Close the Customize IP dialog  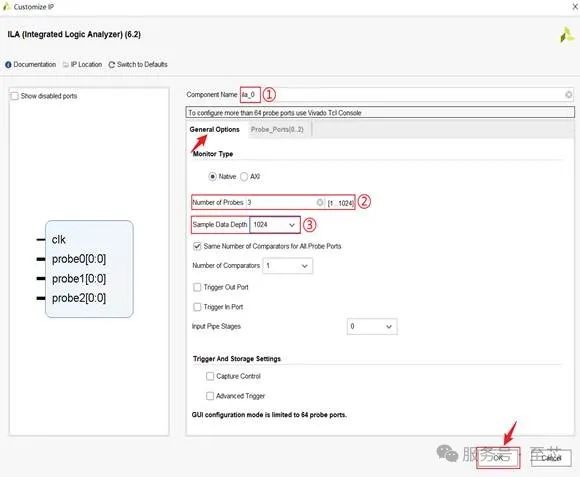(x=575, y=7)
